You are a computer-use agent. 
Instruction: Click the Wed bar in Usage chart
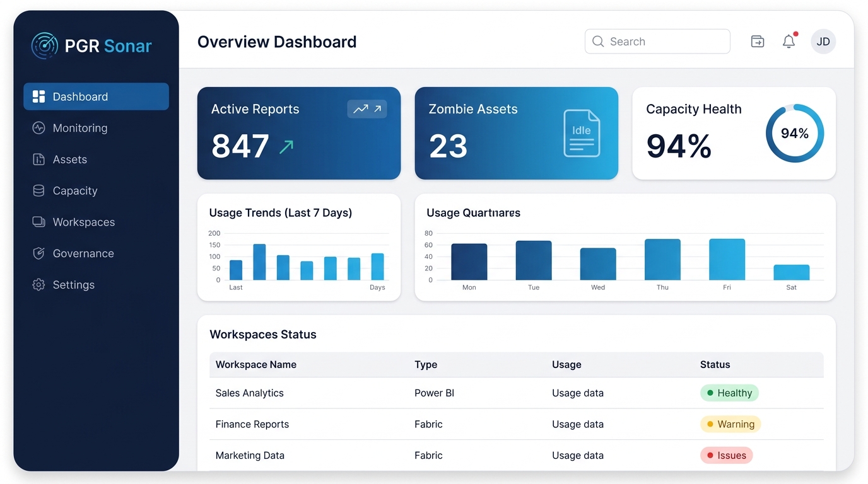[598, 264]
